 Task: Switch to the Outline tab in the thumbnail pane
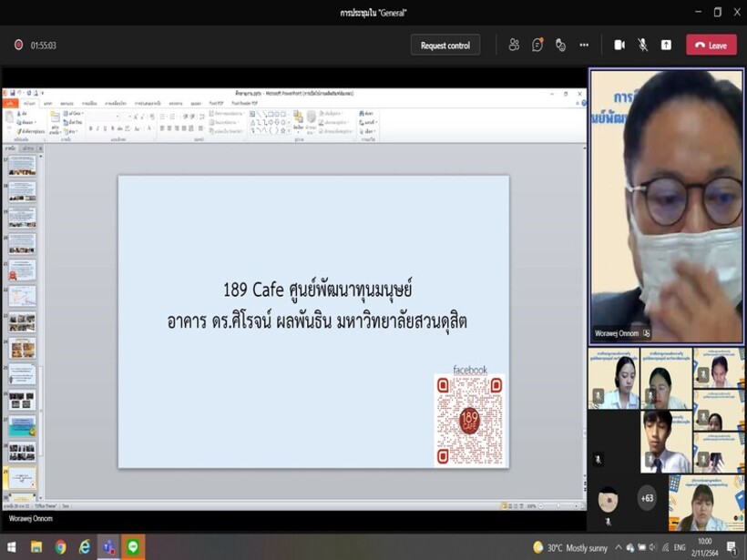click(x=28, y=148)
